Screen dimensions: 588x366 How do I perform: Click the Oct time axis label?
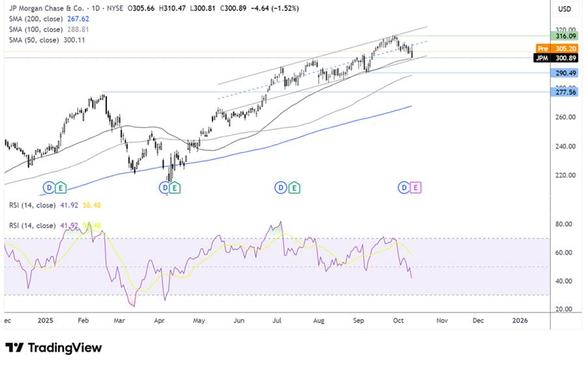398,320
